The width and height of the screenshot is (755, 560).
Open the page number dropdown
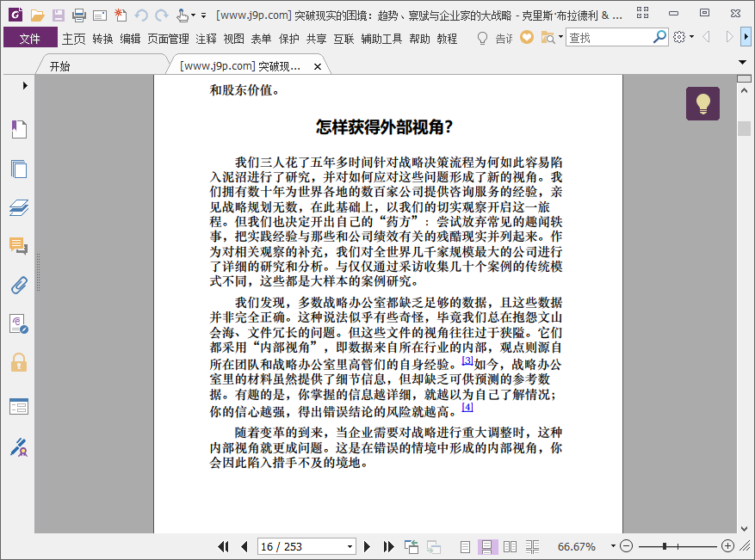(350, 546)
